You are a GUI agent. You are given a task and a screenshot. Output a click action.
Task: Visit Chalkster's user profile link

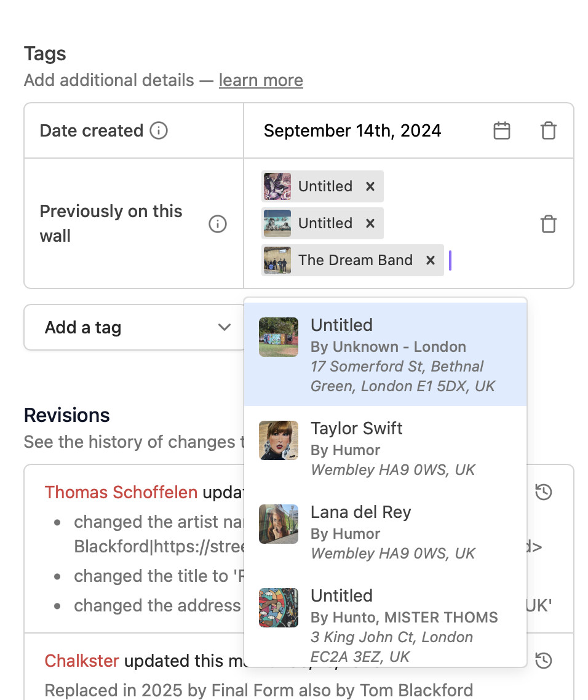82,661
